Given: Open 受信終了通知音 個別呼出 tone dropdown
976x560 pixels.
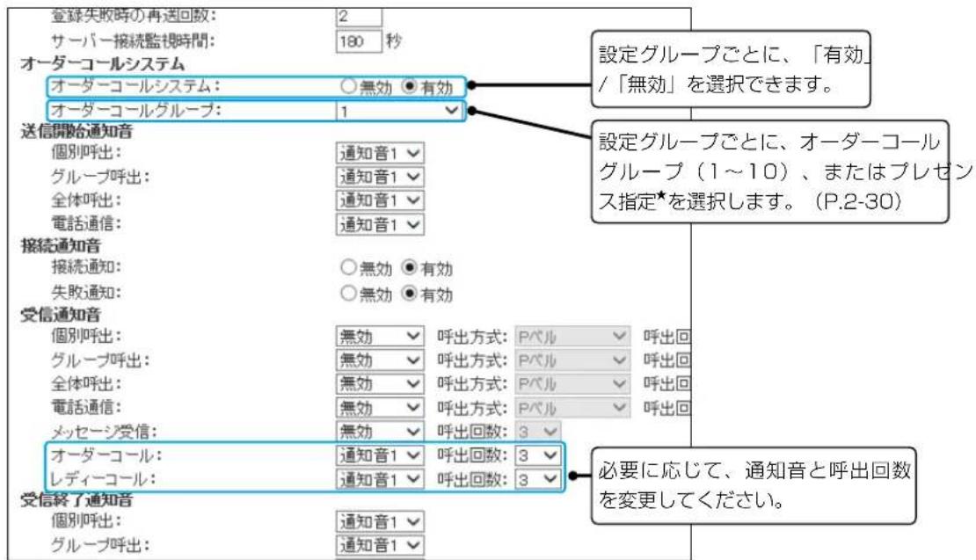Looking at the screenshot, I should coord(380,521).
